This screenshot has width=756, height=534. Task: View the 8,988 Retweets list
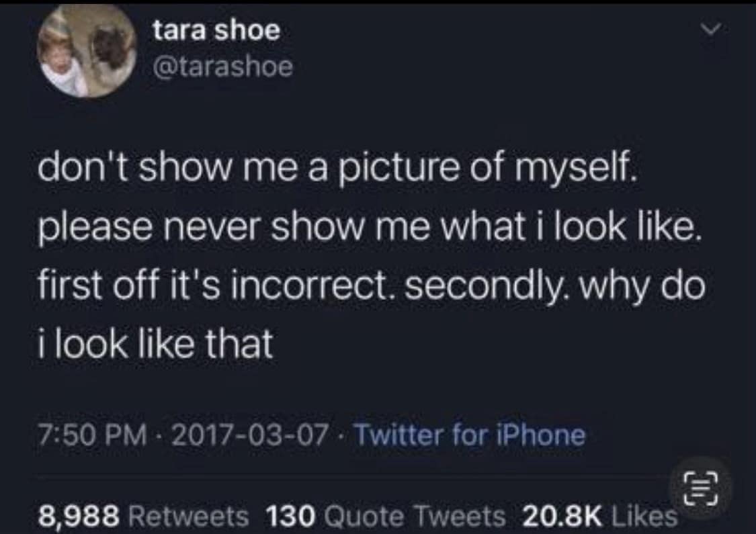(x=142, y=515)
